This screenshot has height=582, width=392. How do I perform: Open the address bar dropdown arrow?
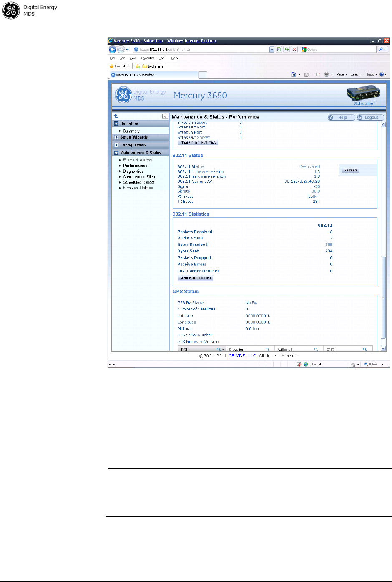coord(272,49)
